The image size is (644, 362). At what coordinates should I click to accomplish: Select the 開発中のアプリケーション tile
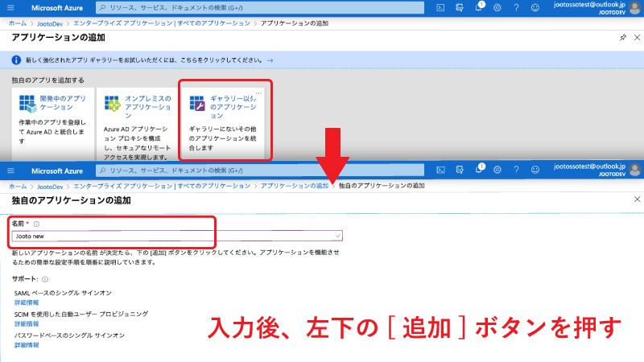[52, 124]
